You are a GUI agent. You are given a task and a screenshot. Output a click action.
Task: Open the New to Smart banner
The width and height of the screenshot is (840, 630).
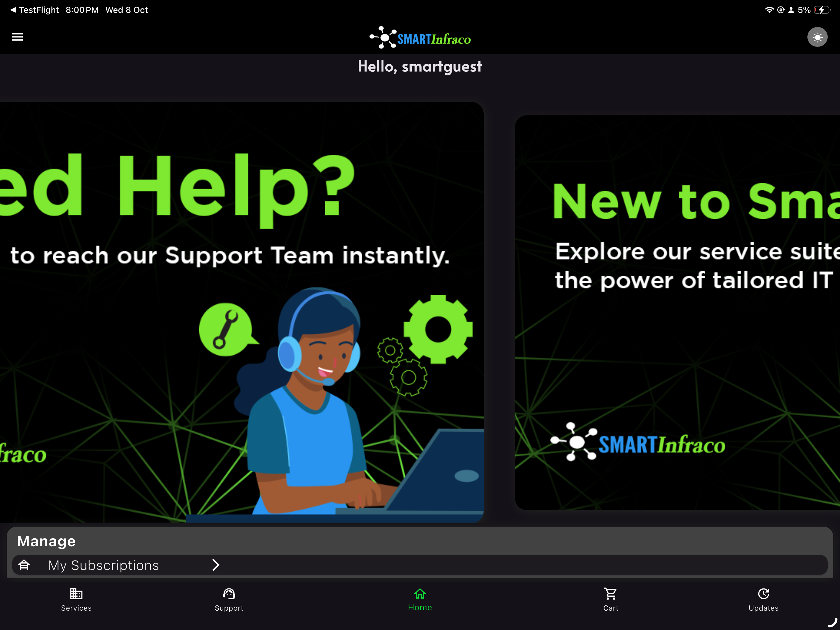677,312
